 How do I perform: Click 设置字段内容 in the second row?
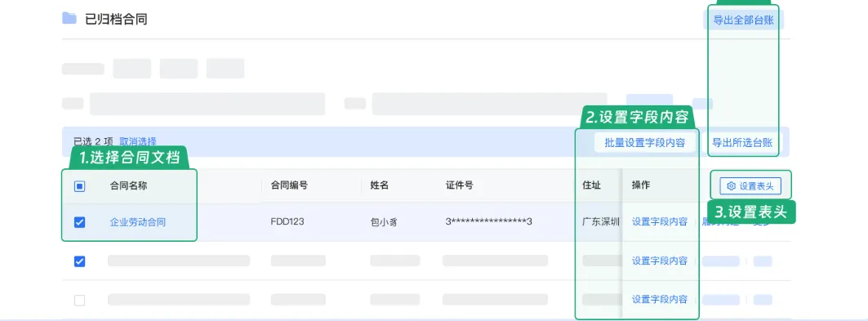pyautogui.click(x=660, y=260)
